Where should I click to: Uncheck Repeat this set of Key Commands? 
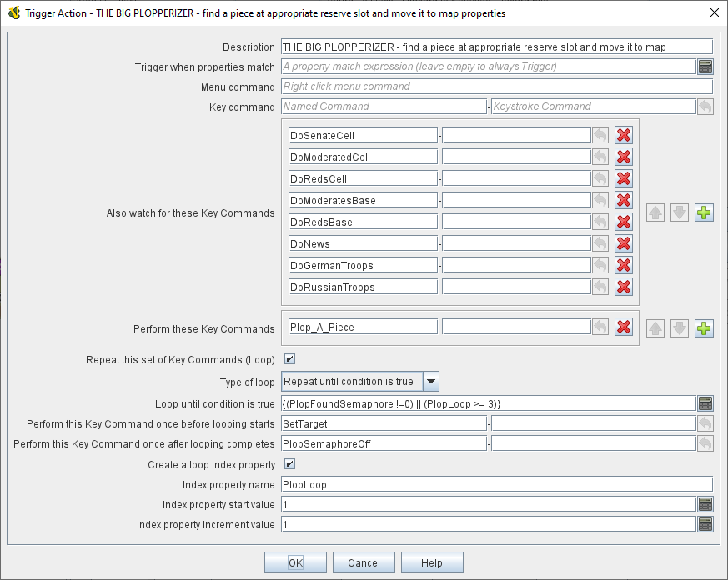290,360
